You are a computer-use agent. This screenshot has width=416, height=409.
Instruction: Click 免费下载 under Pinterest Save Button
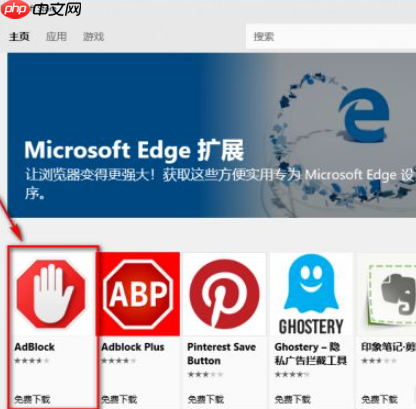[205, 399]
